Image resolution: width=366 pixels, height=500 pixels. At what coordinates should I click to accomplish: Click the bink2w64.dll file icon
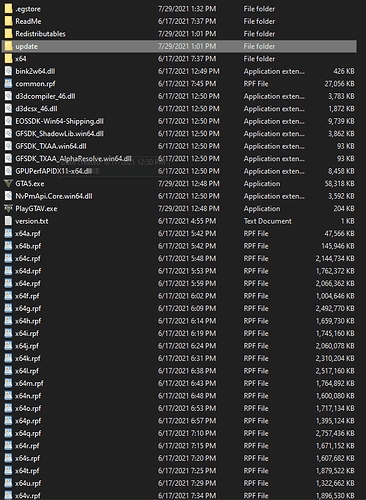click(x=8, y=71)
